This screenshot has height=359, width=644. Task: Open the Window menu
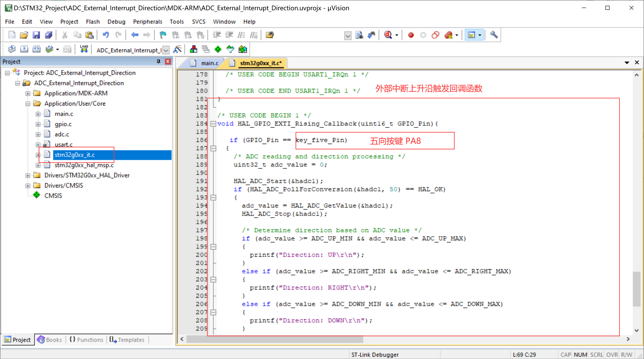point(224,22)
